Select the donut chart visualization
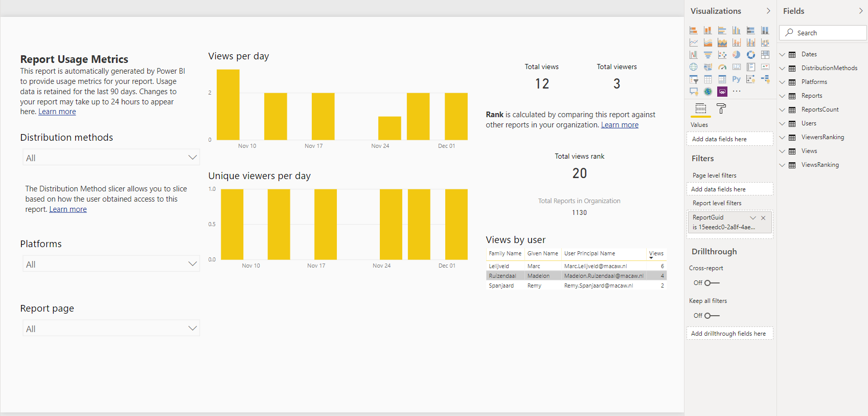This screenshot has width=868, height=416. (750, 55)
